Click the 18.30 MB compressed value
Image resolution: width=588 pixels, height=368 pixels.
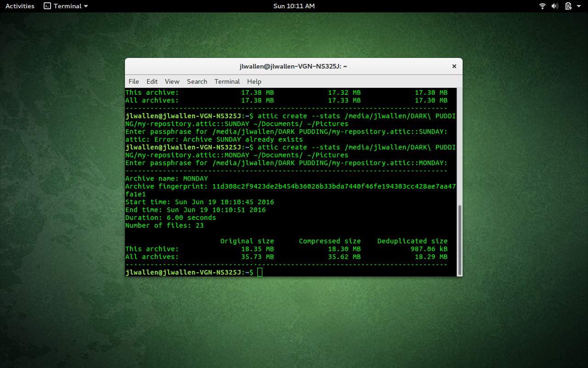[345, 249]
